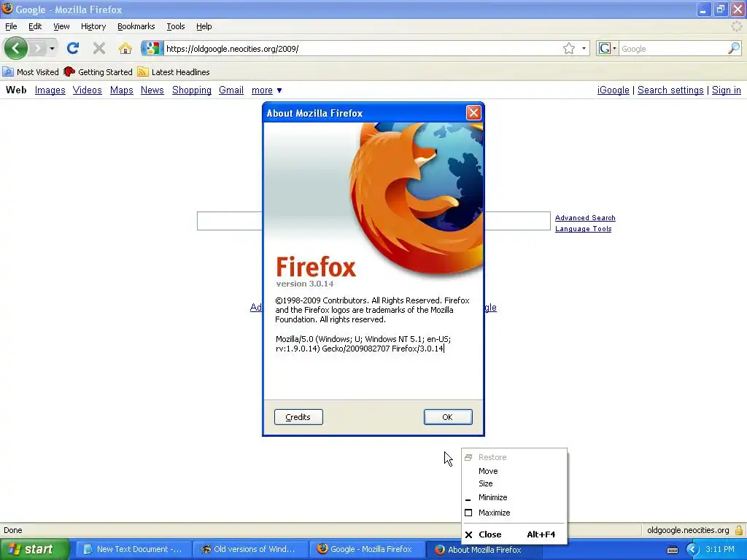Open the Edit menu
Viewport: 747px width, 560px height.
pos(35,27)
